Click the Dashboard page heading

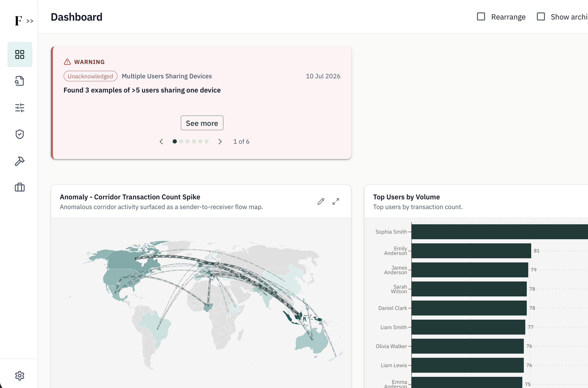tap(77, 17)
